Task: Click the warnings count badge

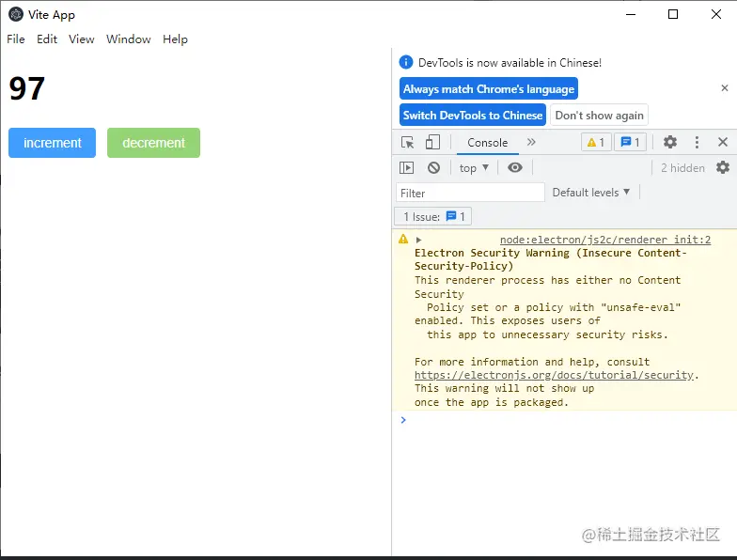Action: tap(596, 142)
